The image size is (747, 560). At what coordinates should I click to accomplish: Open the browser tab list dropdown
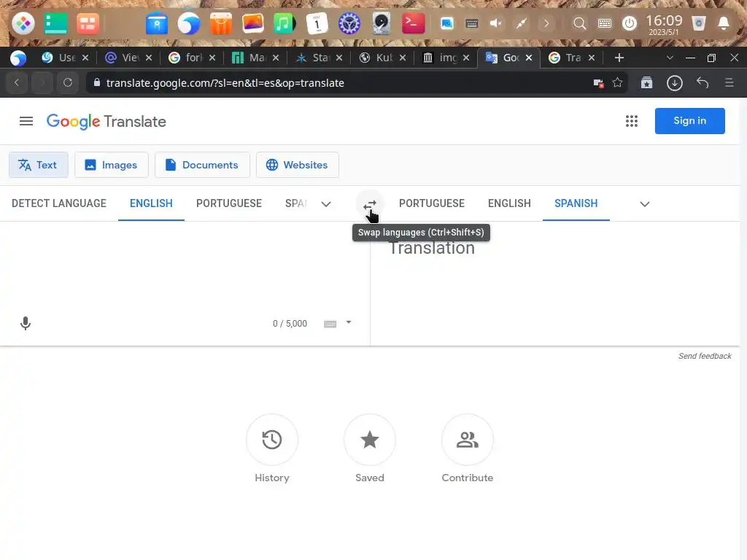670,58
